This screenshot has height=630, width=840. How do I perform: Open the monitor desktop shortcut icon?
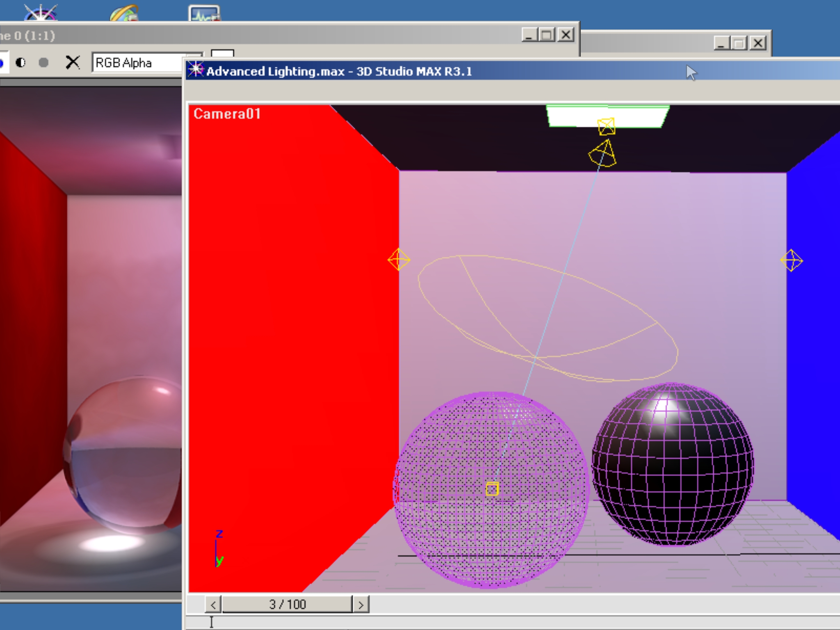(204, 13)
